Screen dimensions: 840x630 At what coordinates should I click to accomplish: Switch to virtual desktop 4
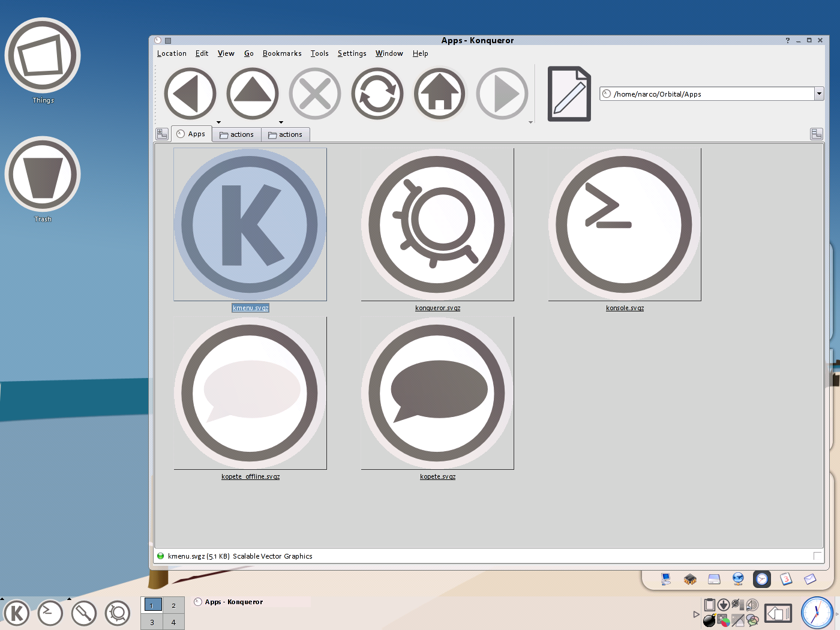pos(173,622)
